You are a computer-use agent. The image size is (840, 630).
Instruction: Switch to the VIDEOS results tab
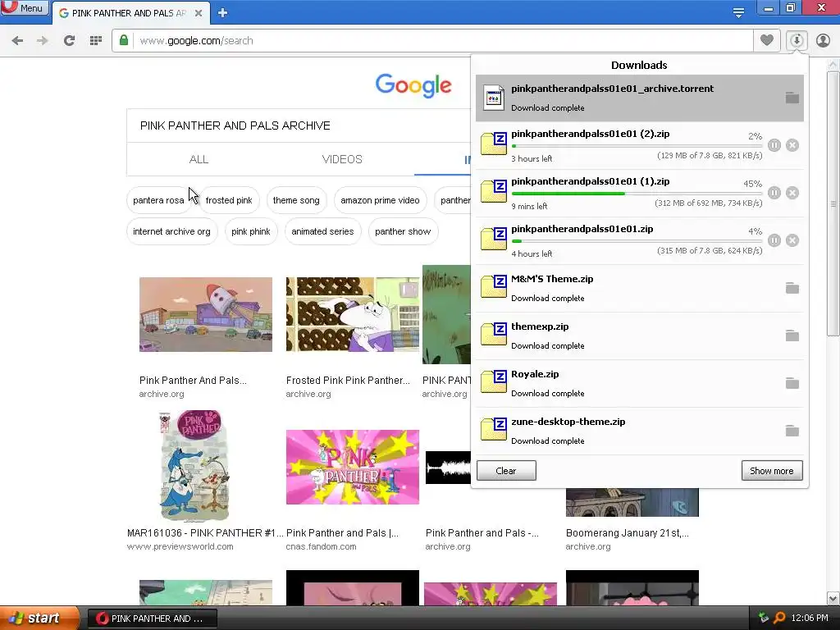coord(342,160)
